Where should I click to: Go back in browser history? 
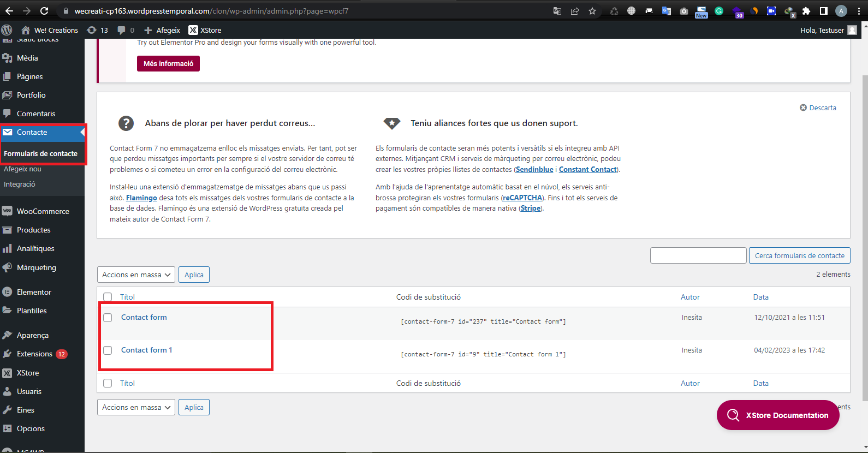(x=9, y=11)
